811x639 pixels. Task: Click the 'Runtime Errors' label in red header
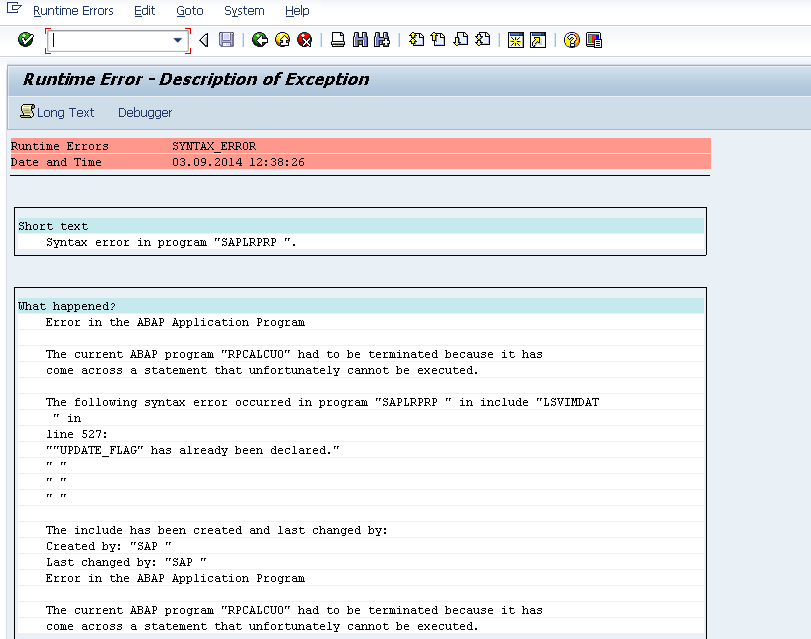(x=59, y=146)
